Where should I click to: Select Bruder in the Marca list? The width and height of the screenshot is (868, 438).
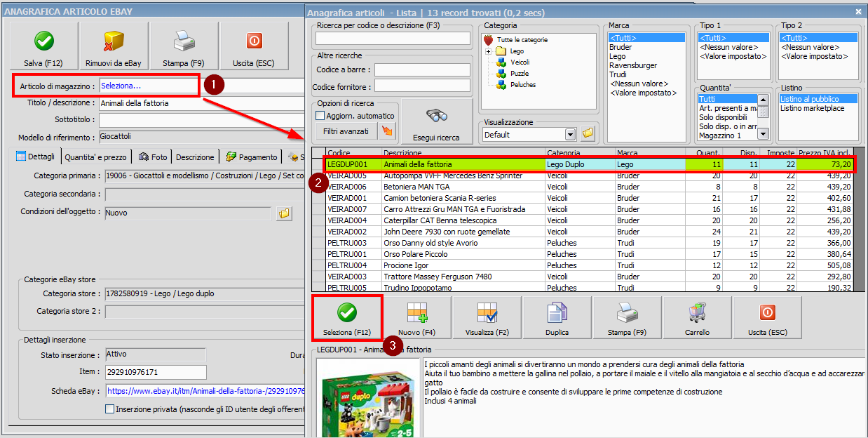[x=621, y=47]
